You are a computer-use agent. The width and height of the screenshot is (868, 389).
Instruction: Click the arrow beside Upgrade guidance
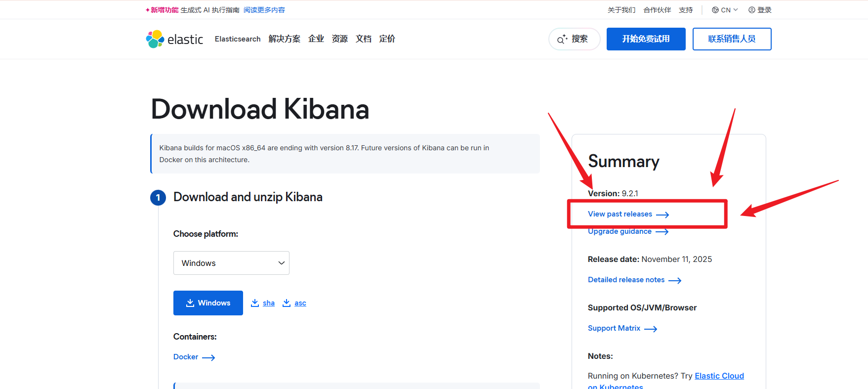(x=662, y=232)
